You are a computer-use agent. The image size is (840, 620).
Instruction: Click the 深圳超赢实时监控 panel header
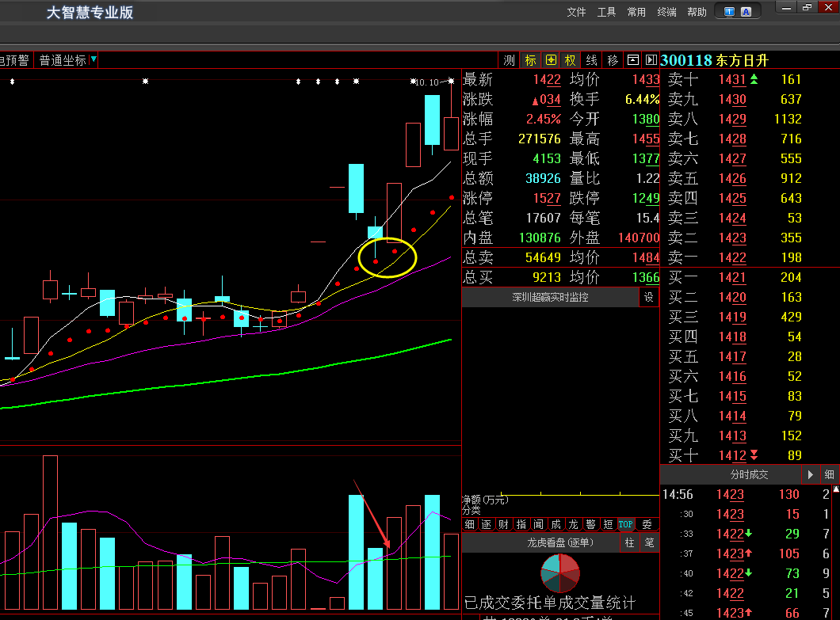pyautogui.click(x=550, y=297)
